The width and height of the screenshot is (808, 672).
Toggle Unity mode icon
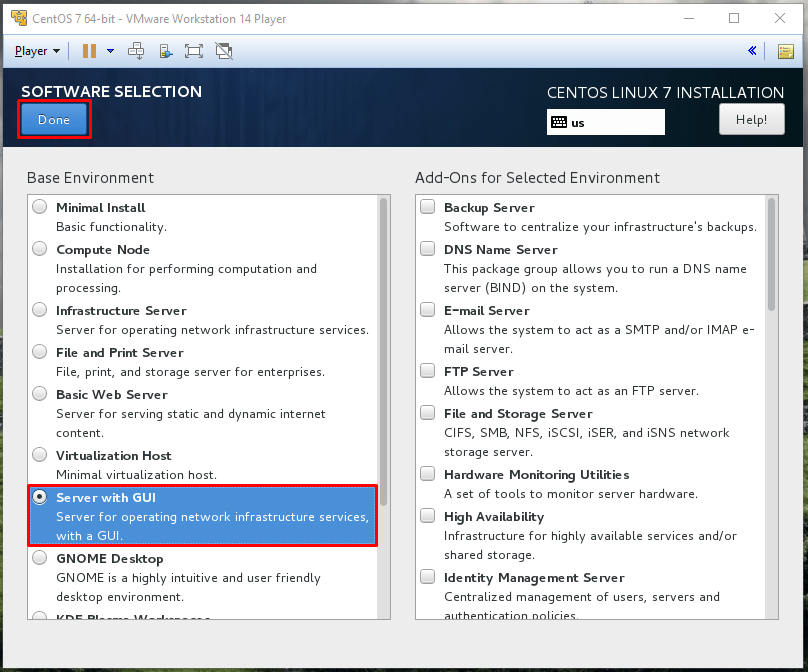[224, 51]
